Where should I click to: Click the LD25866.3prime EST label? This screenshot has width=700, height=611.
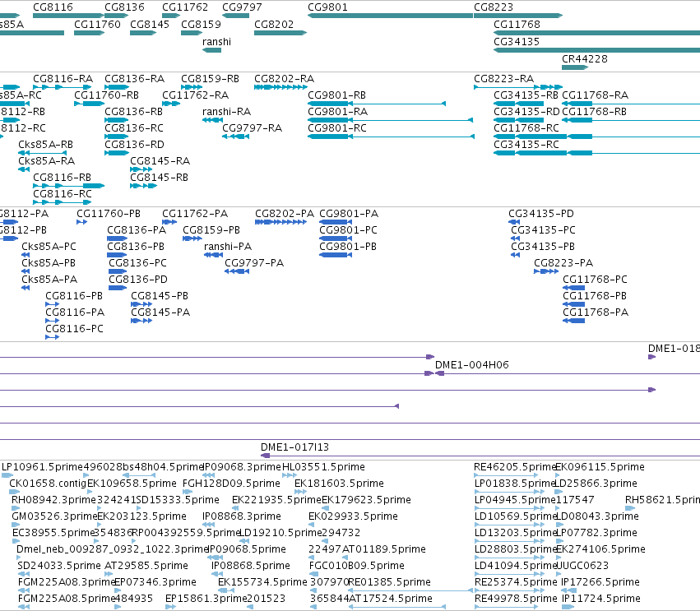pos(596,484)
